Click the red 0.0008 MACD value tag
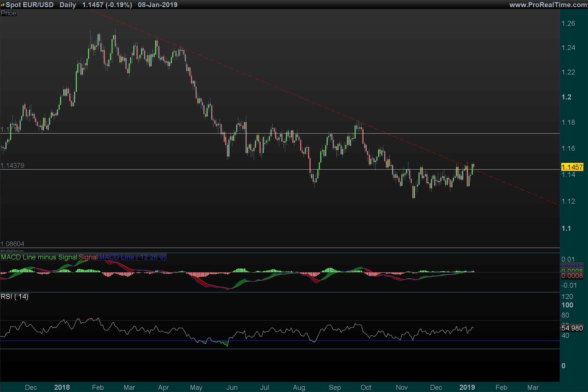 tap(572, 276)
